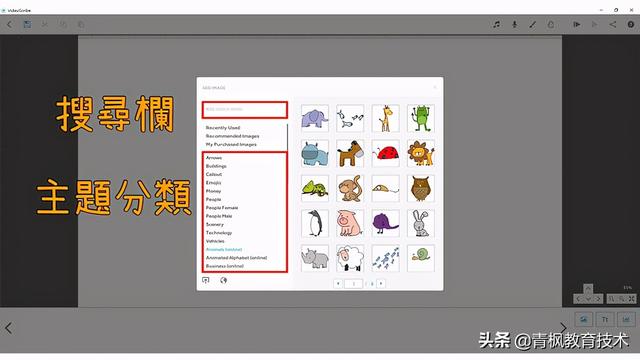Open the voiceover microphone icon
Viewport: 640px width, 360px height.
514,24
